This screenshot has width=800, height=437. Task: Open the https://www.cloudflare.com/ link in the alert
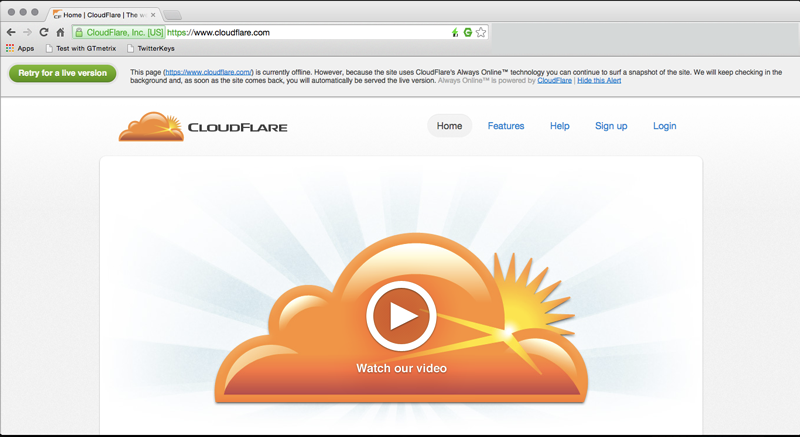208,72
